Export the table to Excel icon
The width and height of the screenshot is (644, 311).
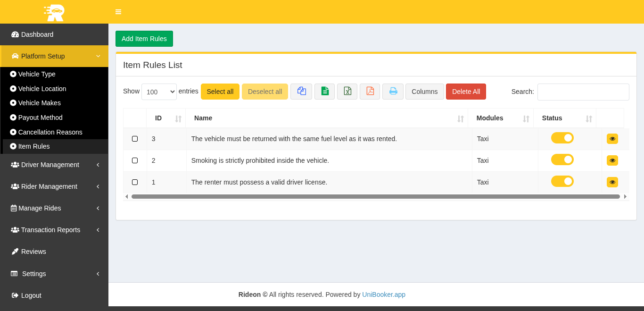point(347,92)
